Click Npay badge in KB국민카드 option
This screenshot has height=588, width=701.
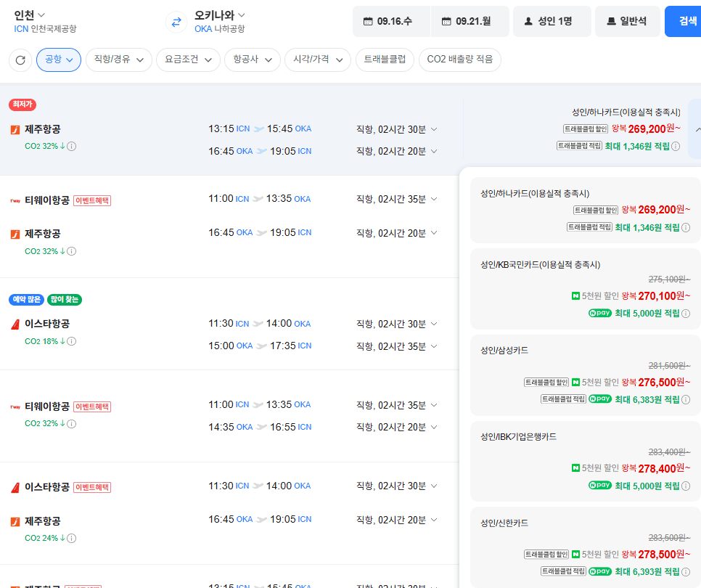coord(600,313)
